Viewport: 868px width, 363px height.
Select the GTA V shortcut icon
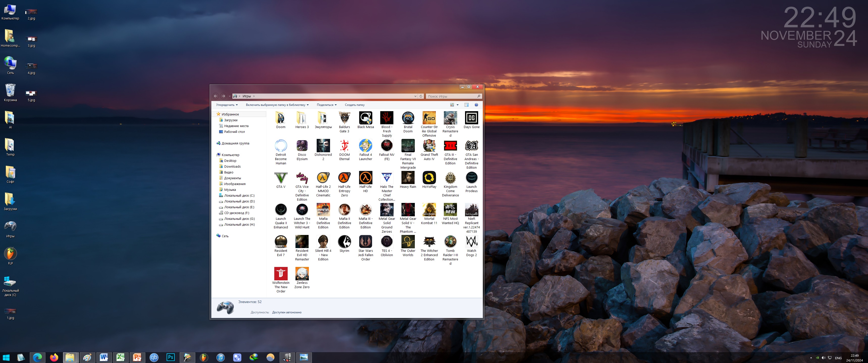[280, 178]
